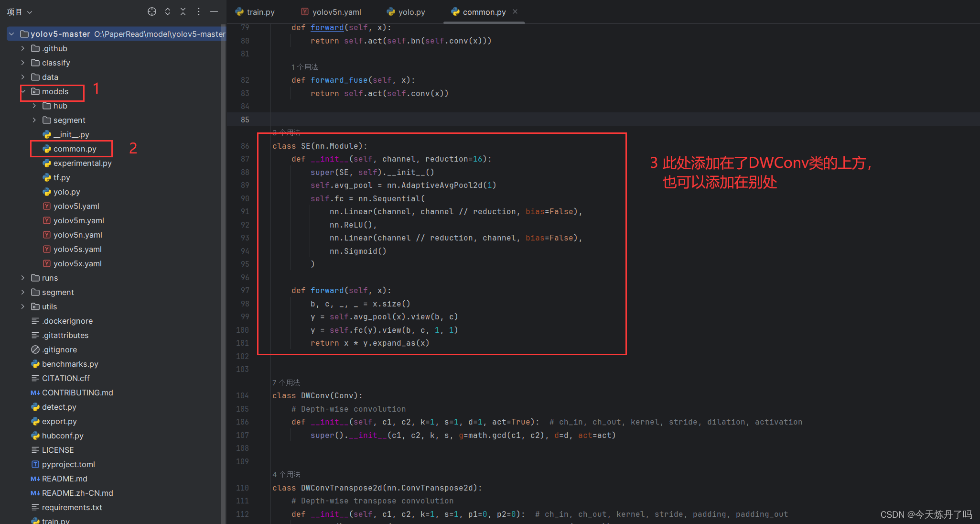This screenshot has width=980, height=524.
Task: Select common.py in the project tree
Action: (x=70, y=149)
